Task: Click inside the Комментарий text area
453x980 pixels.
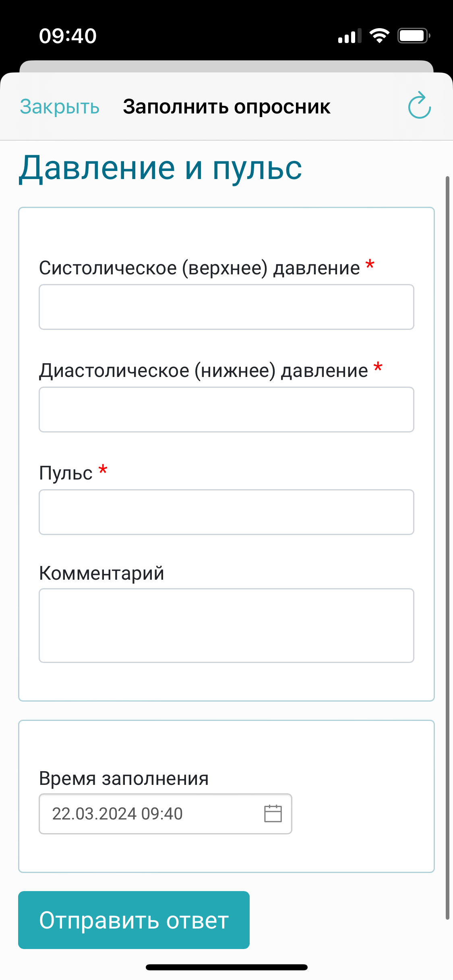Action: (x=226, y=626)
